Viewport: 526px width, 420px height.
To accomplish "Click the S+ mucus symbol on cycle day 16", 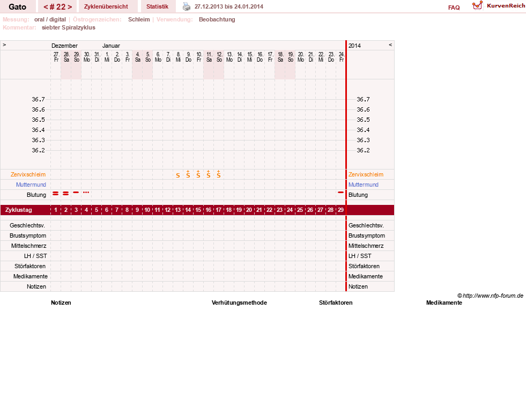I will pos(209,174).
